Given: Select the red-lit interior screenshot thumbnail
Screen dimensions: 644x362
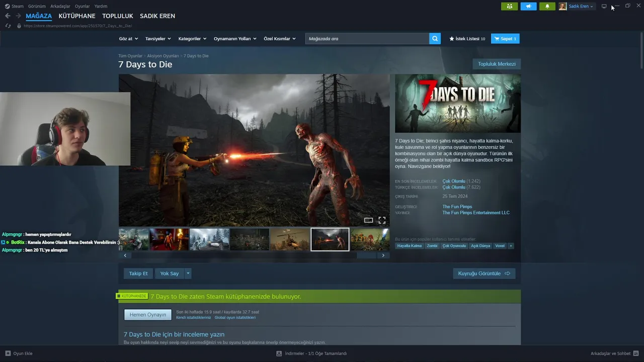Looking at the screenshot, I should (x=169, y=239).
